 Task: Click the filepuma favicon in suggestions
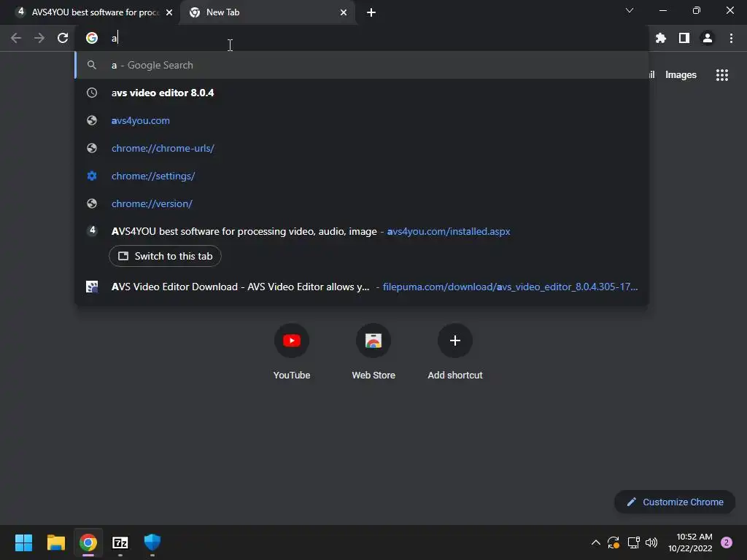[x=92, y=287]
